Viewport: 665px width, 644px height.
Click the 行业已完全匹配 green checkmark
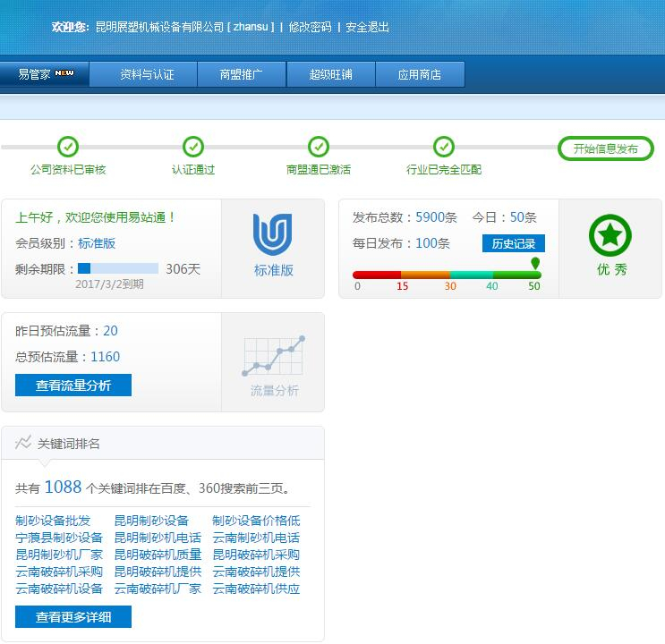click(x=444, y=147)
